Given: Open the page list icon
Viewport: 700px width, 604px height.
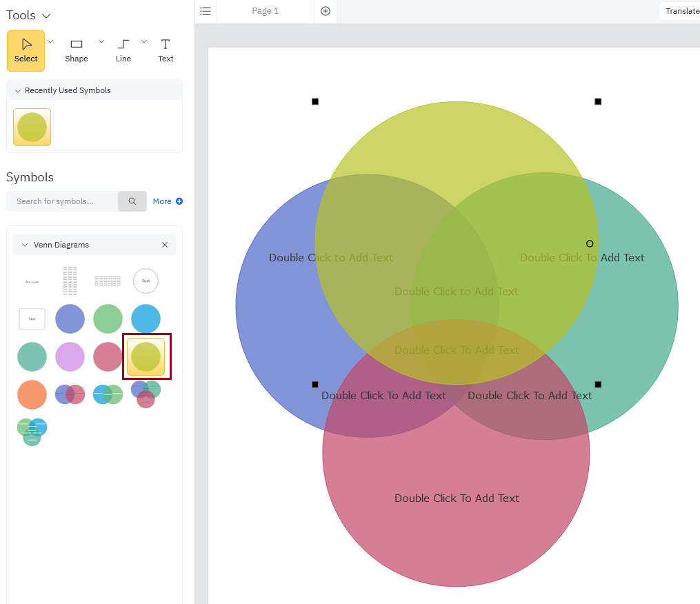Looking at the screenshot, I should coord(206,11).
